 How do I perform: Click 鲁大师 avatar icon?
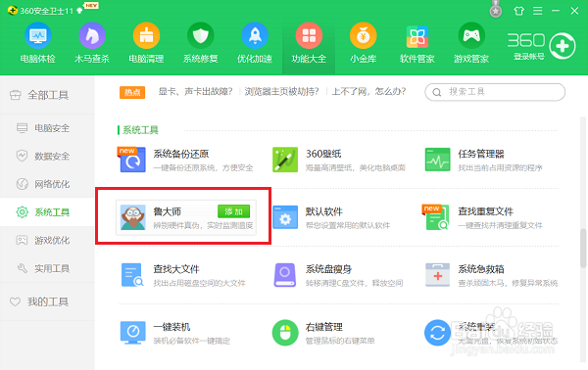[133, 217]
